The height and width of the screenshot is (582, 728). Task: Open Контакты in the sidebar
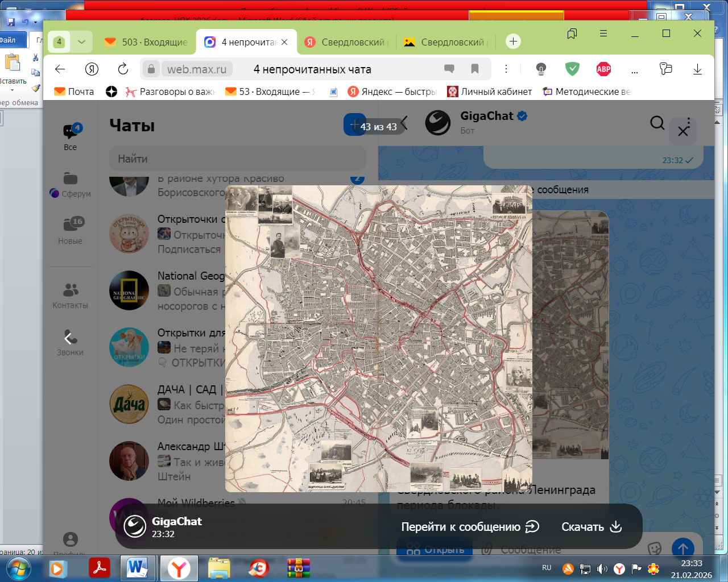(71, 296)
